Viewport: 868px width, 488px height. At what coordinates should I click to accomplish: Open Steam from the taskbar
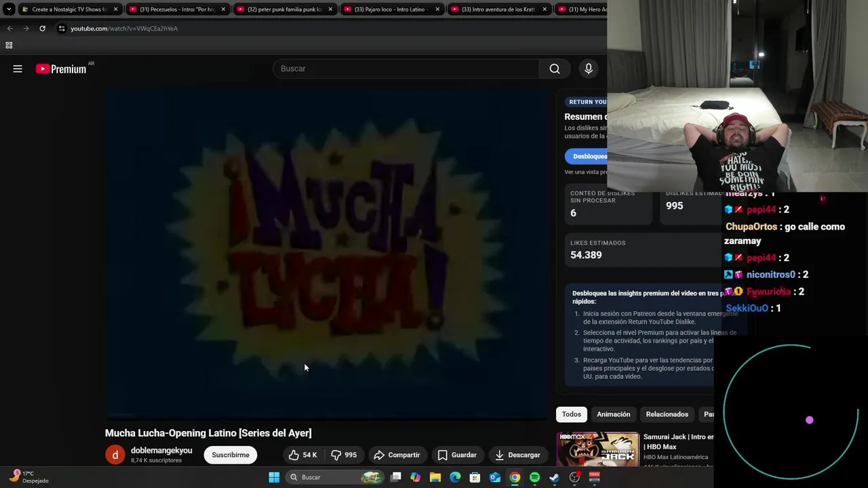[x=554, y=477]
